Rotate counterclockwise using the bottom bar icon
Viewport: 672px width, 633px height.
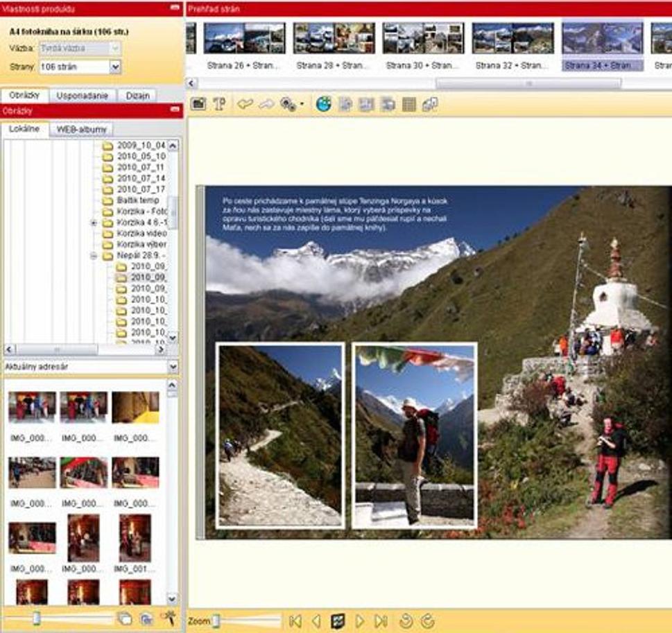[406, 621]
